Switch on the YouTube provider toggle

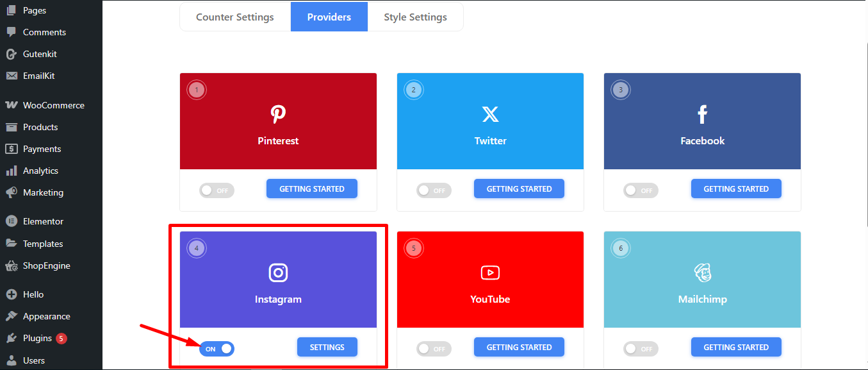pos(434,349)
